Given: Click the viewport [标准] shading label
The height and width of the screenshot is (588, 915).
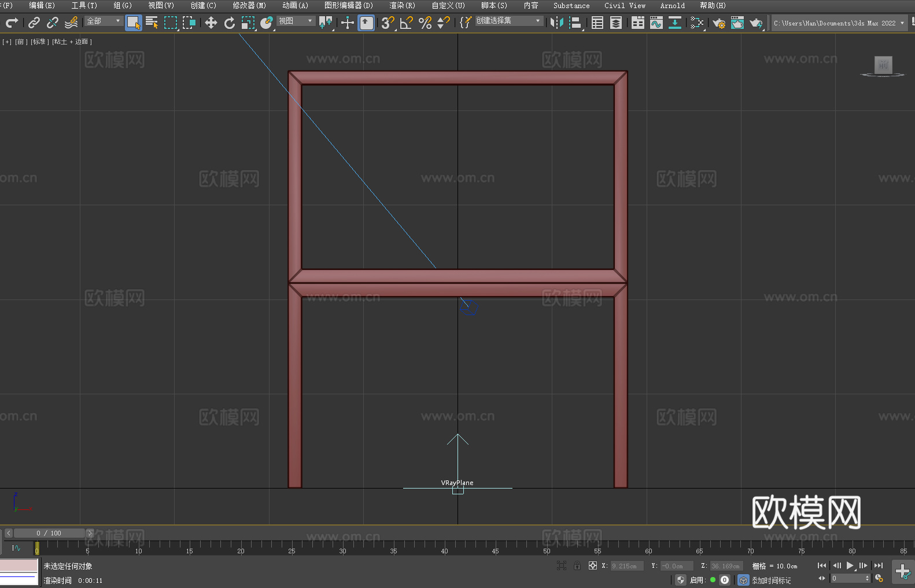Looking at the screenshot, I should tap(39, 42).
